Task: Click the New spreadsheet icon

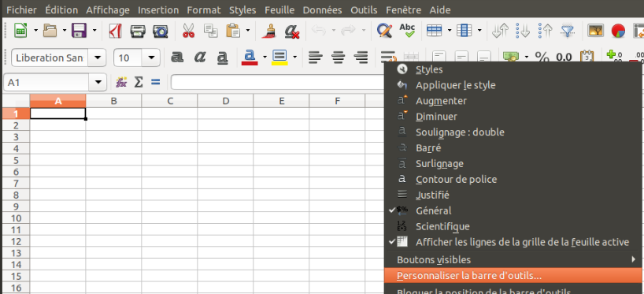Action: point(20,31)
